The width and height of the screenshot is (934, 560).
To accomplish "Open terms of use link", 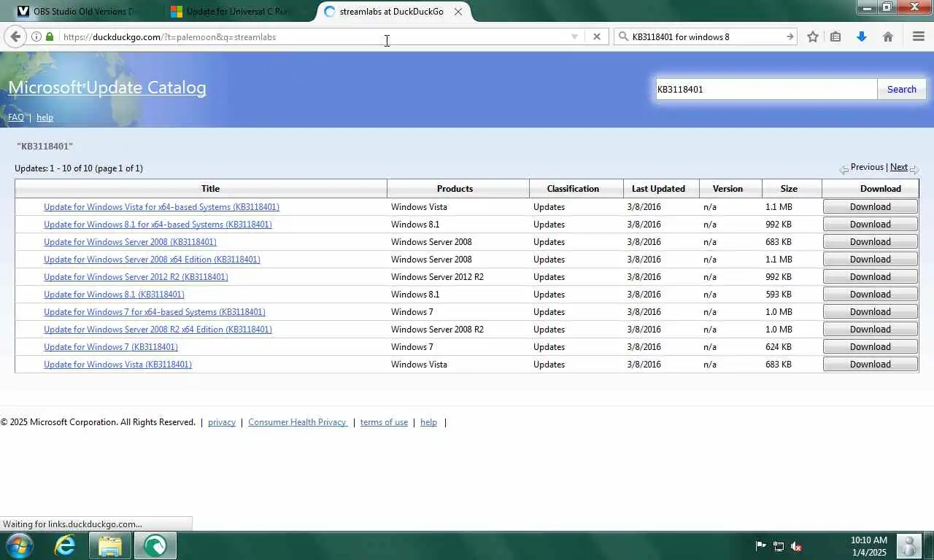I will pos(384,422).
